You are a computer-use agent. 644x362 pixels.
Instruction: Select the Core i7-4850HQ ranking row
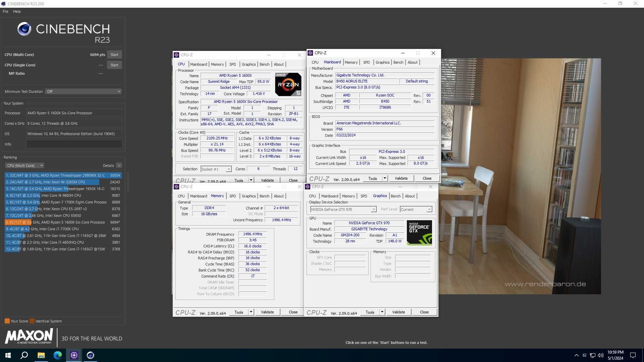(x=63, y=242)
